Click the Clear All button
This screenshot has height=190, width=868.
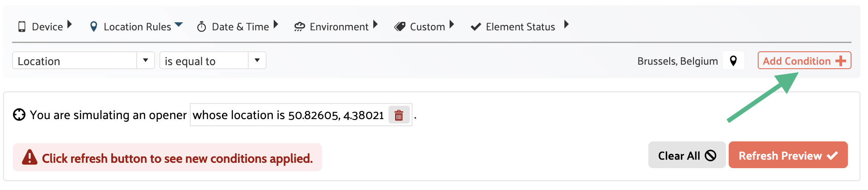(x=687, y=155)
